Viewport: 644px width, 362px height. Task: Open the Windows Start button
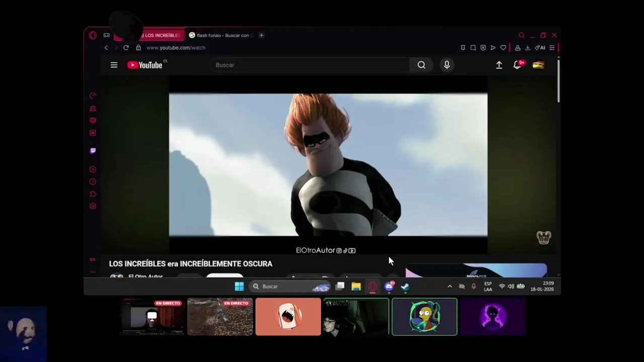[x=239, y=287]
